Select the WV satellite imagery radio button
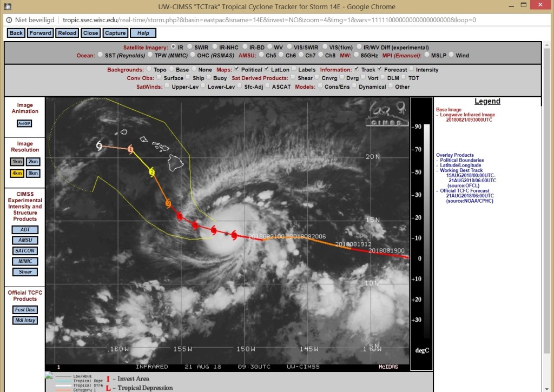This screenshot has width=554, height=392. (267, 47)
